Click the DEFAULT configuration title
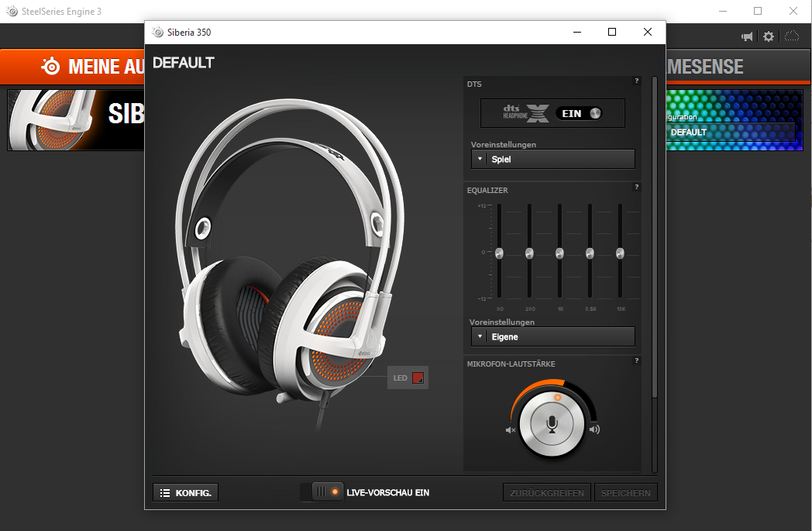Screen dimensions: 812x531 pos(184,63)
